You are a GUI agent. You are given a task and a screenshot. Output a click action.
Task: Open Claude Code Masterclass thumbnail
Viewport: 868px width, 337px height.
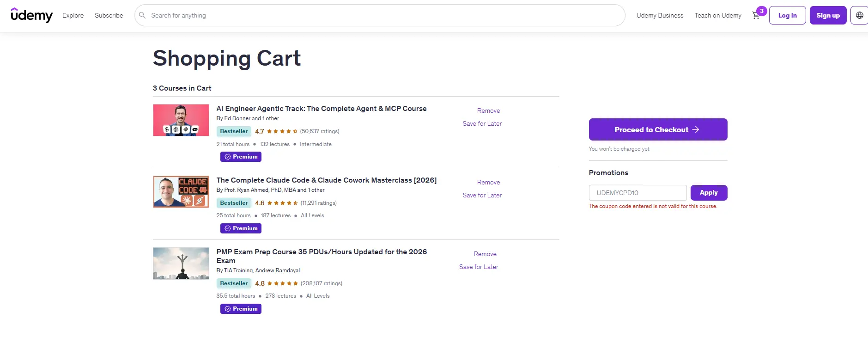(181, 192)
